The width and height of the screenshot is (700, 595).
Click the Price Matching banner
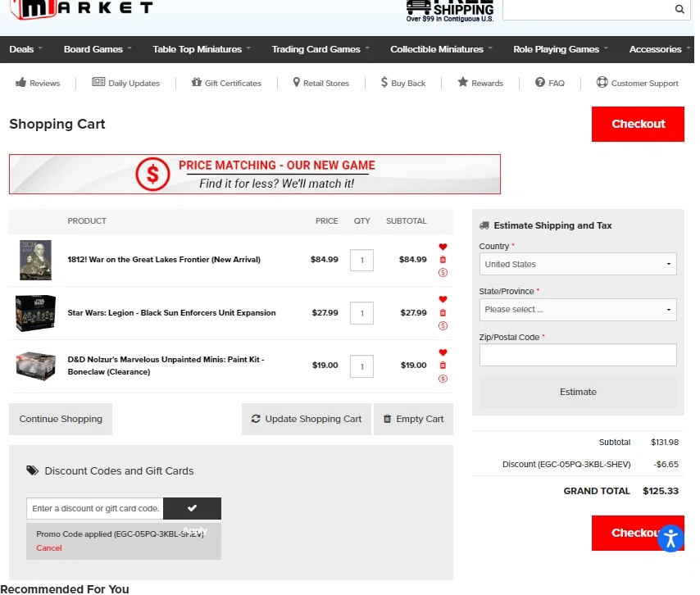coord(255,174)
